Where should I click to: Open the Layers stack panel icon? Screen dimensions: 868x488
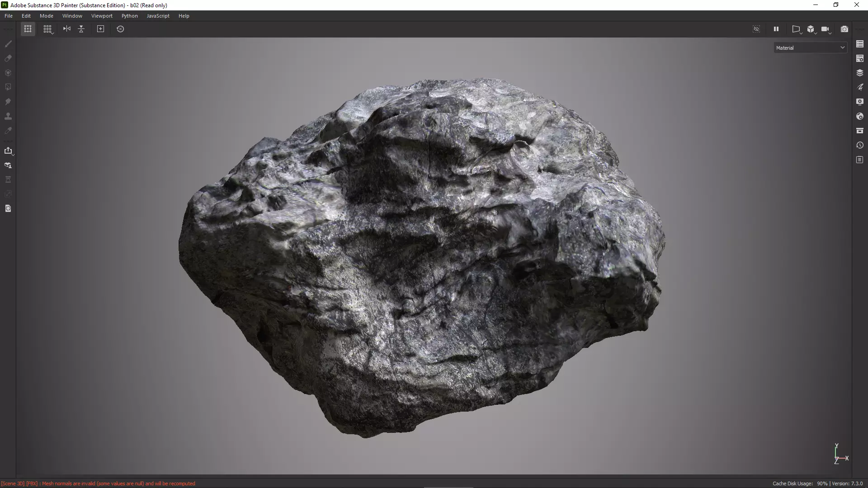tap(860, 73)
